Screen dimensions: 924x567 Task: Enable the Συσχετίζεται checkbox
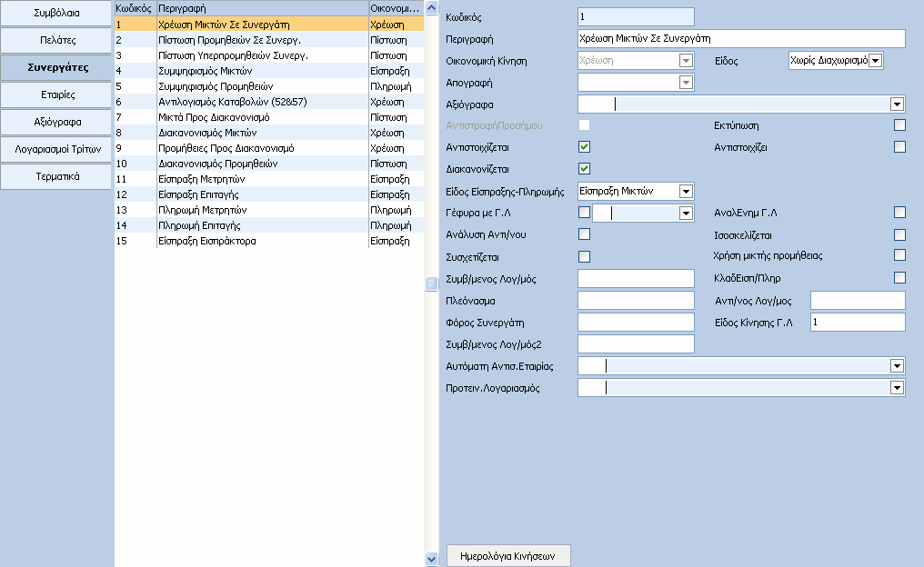pyautogui.click(x=584, y=256)
